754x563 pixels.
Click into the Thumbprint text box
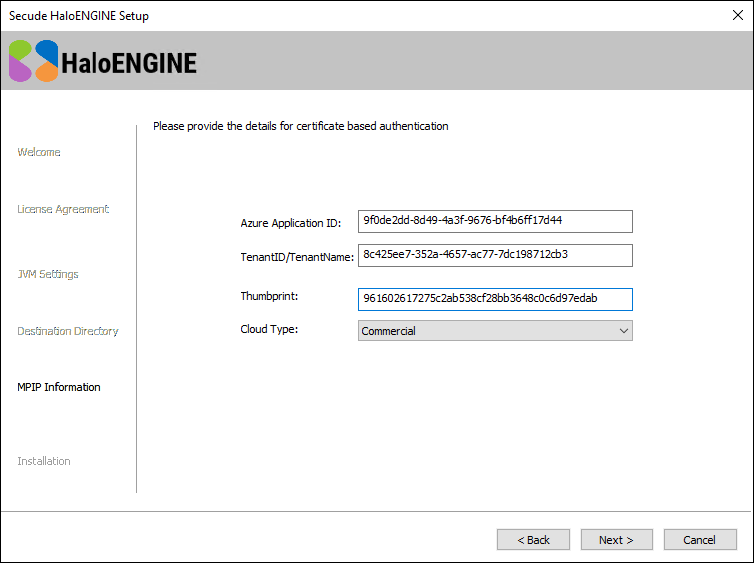pos(495,299)
